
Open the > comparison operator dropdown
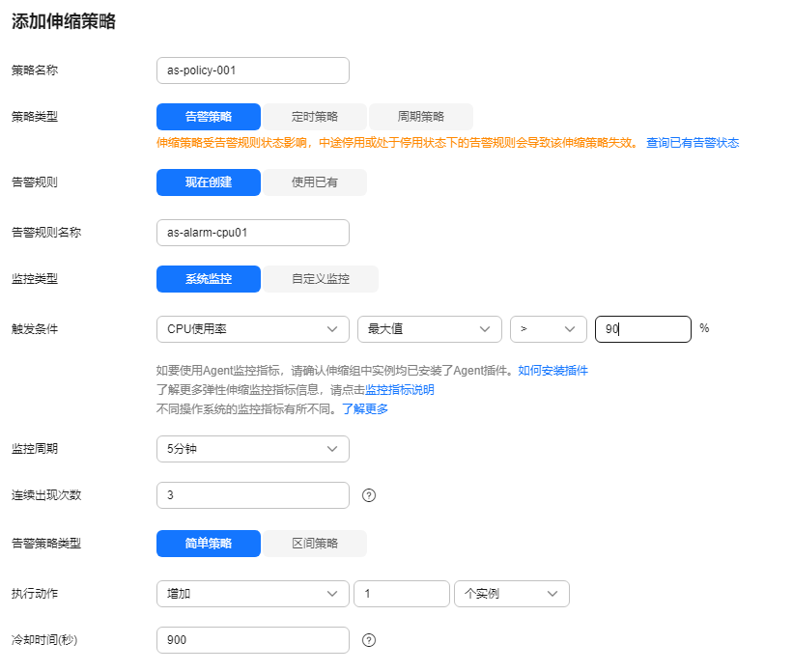point(549,329)
